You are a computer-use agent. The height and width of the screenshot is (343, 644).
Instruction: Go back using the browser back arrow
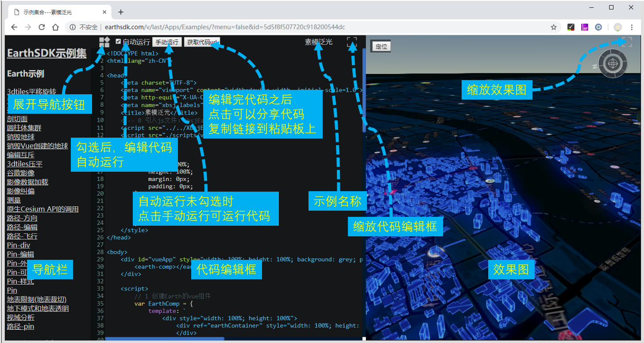click(14, 27)
